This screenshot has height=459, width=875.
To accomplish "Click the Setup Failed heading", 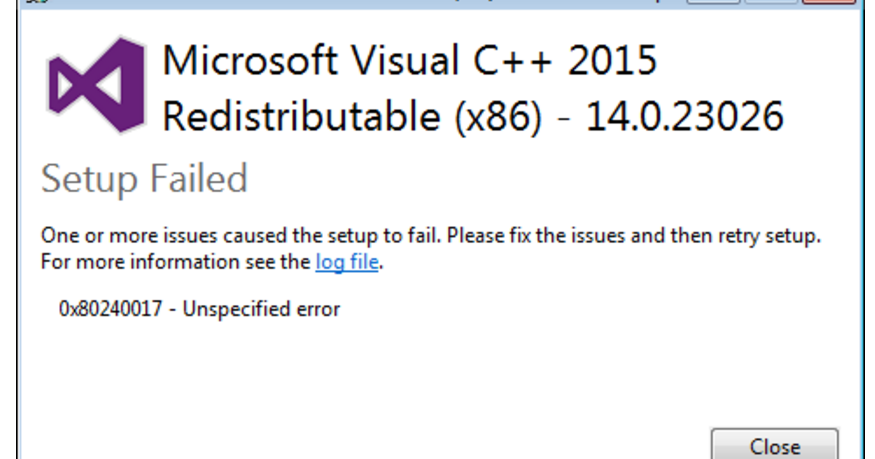I will (143, 180).
